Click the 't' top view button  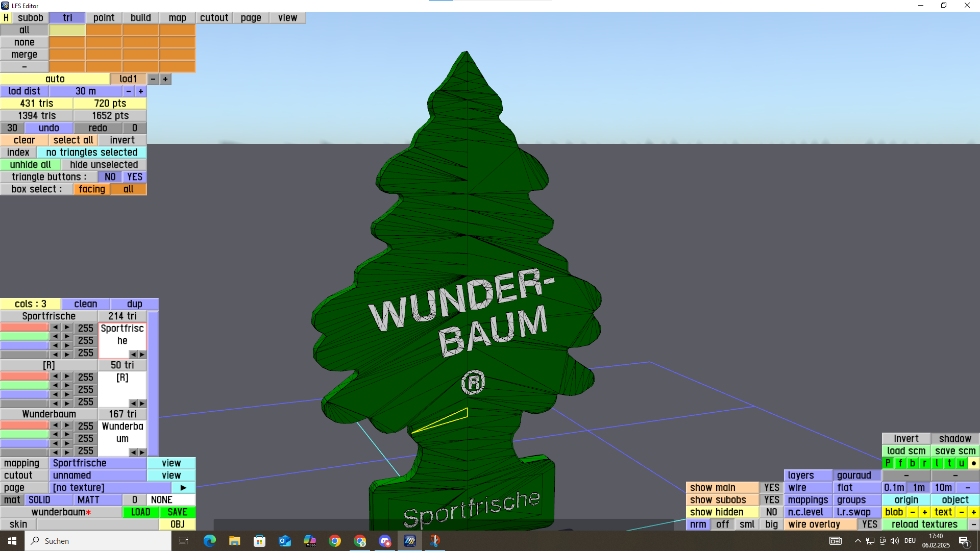949,463
